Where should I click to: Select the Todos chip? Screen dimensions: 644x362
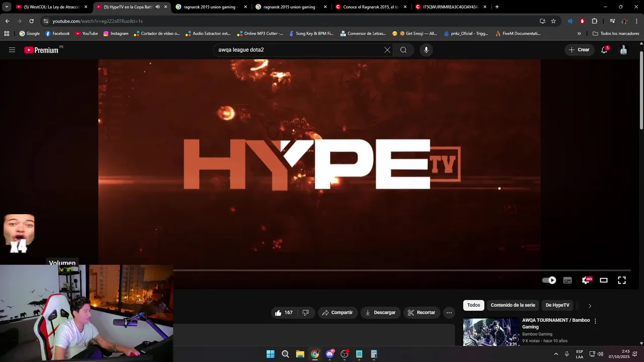tap(473, 305)
